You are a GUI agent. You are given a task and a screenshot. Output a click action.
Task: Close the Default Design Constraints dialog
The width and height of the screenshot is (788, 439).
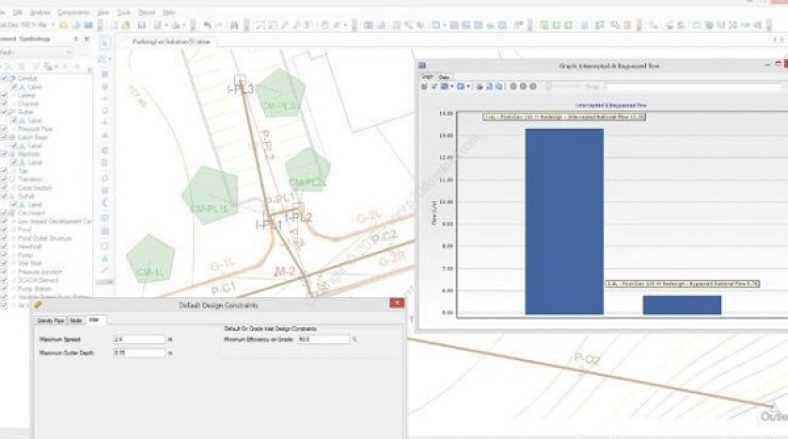tap(397, 303)
